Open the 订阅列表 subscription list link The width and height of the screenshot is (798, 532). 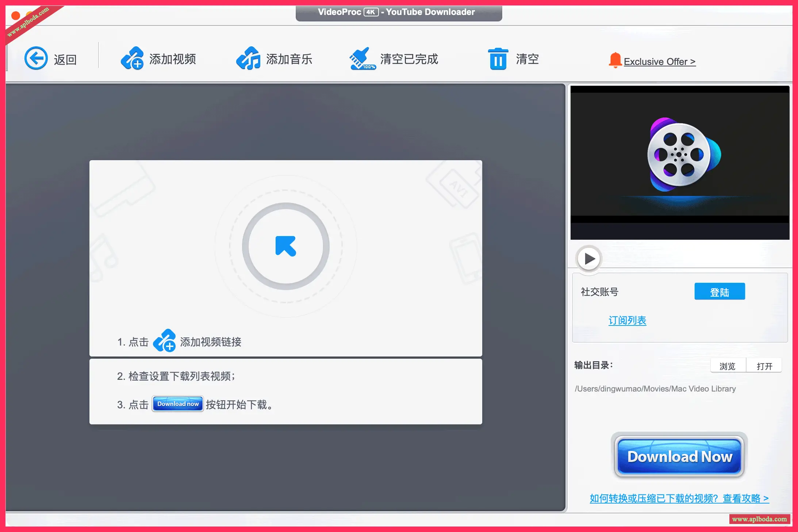click(x=627, y=320)
